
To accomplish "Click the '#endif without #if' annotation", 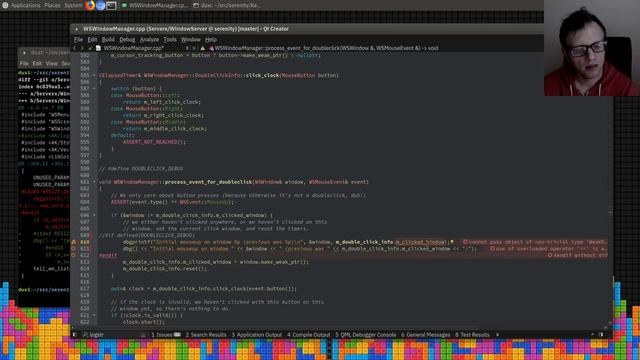I will [578, 255].
